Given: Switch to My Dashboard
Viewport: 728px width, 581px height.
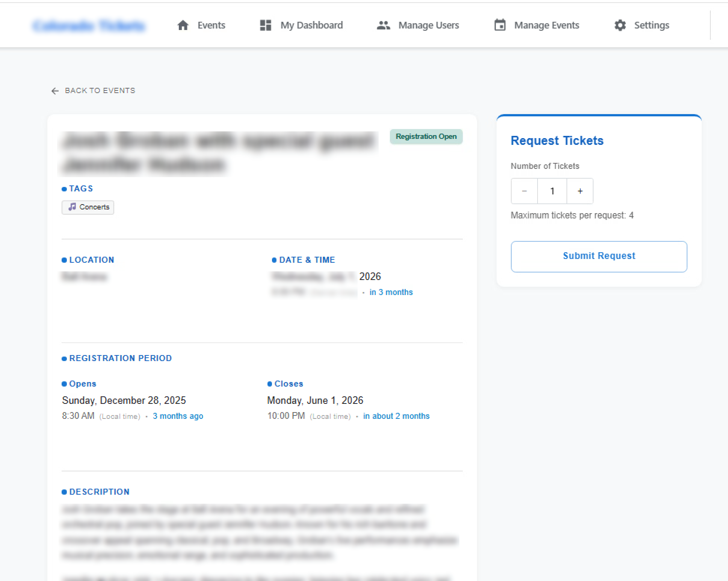Looking at the screenshot, I should click(311, 25).
